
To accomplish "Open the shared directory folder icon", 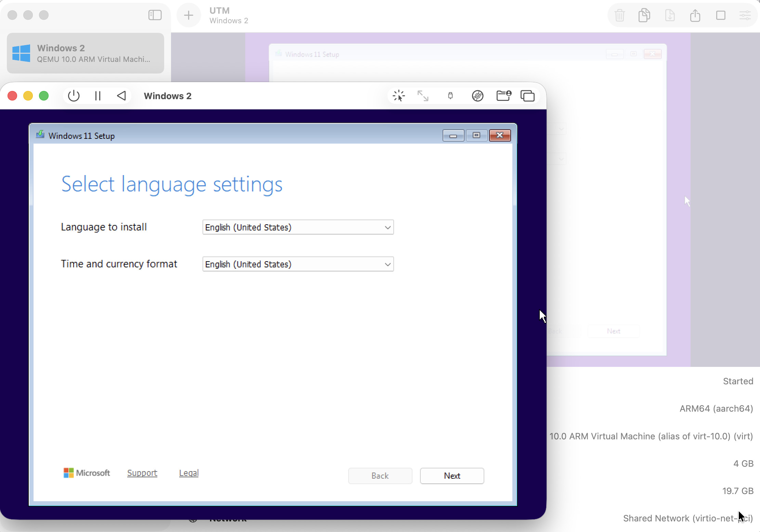I will [x=504, y=96].
